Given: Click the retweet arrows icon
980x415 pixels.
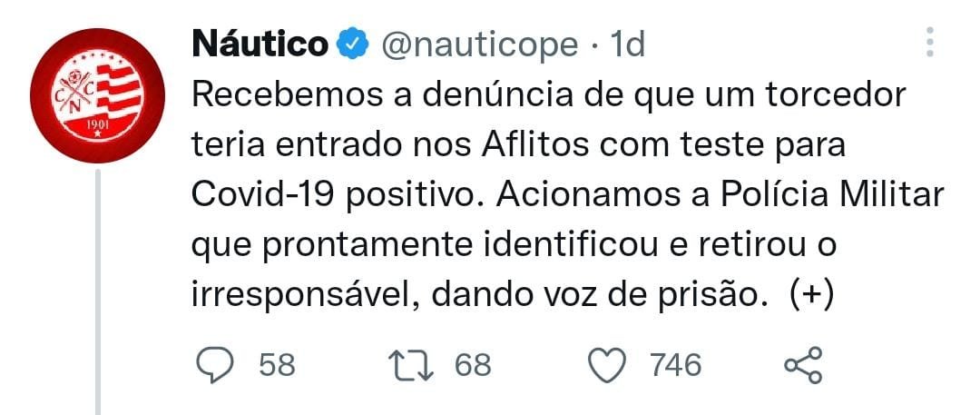Looking at the screenshot, I should pyautogui.click(x=411, y=365).
